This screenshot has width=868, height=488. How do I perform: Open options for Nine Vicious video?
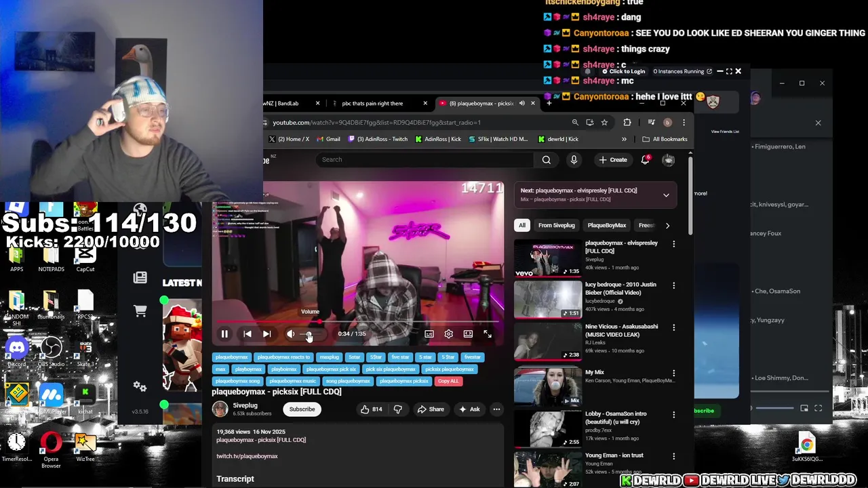tap(673, 327)
